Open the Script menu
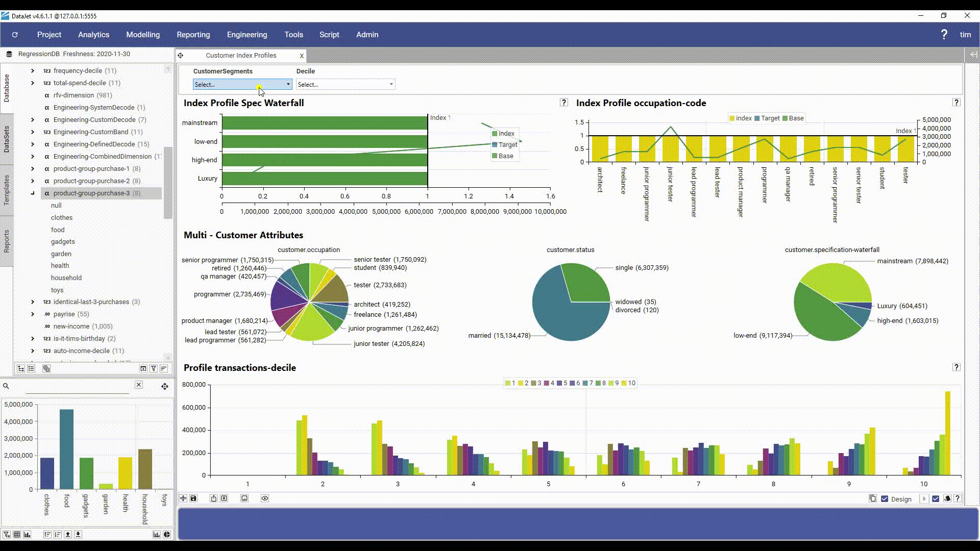The width and height of the screenshot is (980, 551). coord(329,35)
